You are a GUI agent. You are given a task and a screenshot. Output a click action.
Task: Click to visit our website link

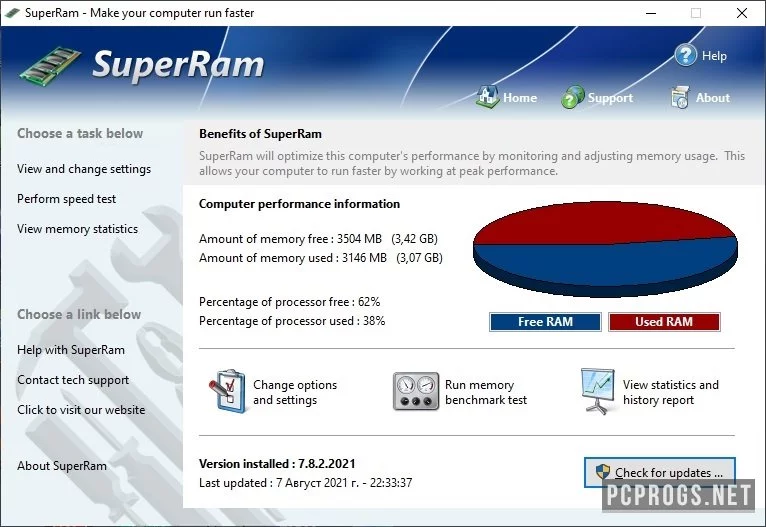click(x=81, y=410)
